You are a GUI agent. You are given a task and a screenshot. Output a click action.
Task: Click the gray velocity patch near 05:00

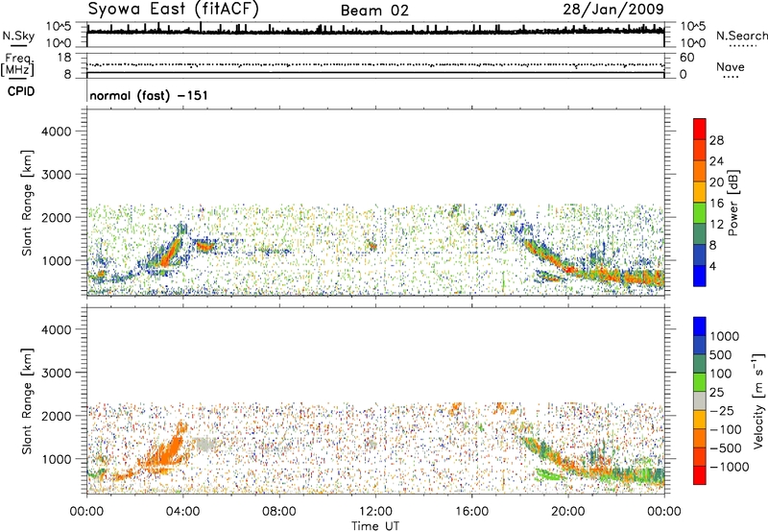click(205, 445)
